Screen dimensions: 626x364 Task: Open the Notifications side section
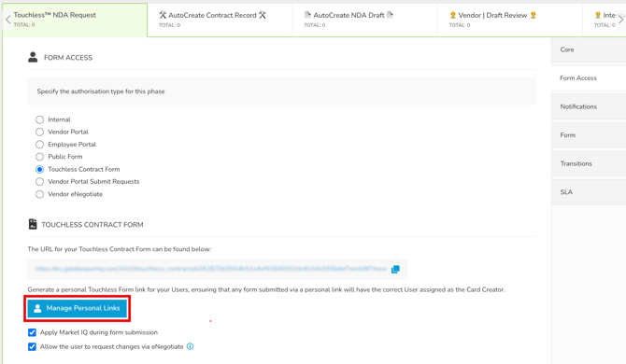coord(589,106)
